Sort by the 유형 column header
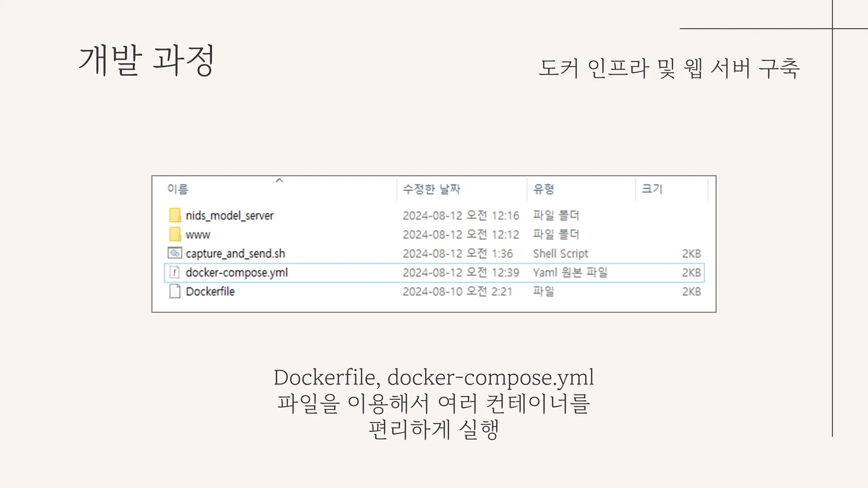This screenshot has width=868, height=488. (x=543, y=189)
